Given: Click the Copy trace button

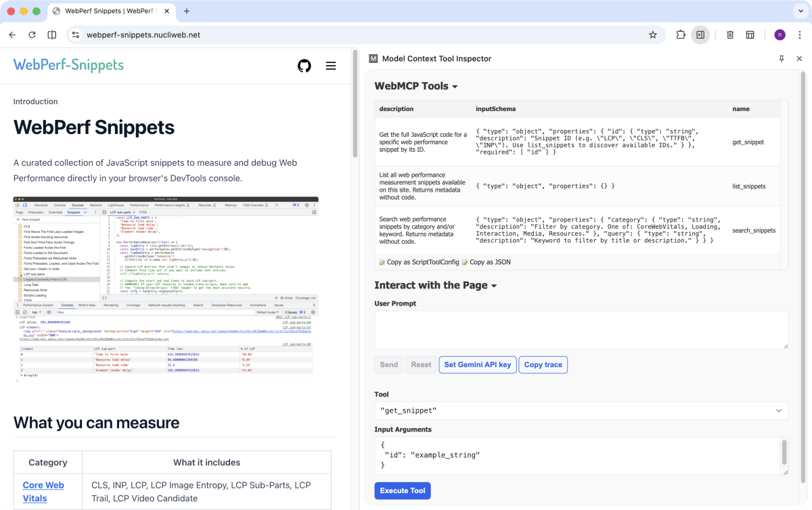Looking at the screenshot, I should click(x=543, y=364).
